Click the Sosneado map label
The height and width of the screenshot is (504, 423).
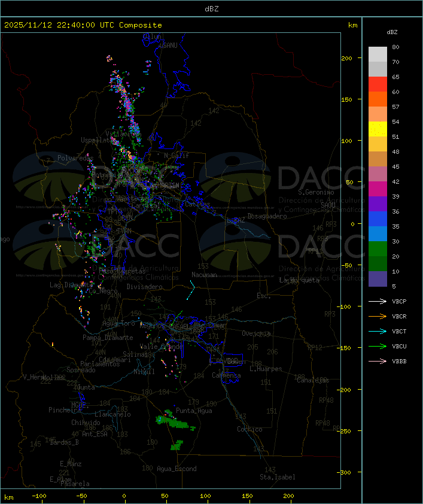click(x=81, y=370)
